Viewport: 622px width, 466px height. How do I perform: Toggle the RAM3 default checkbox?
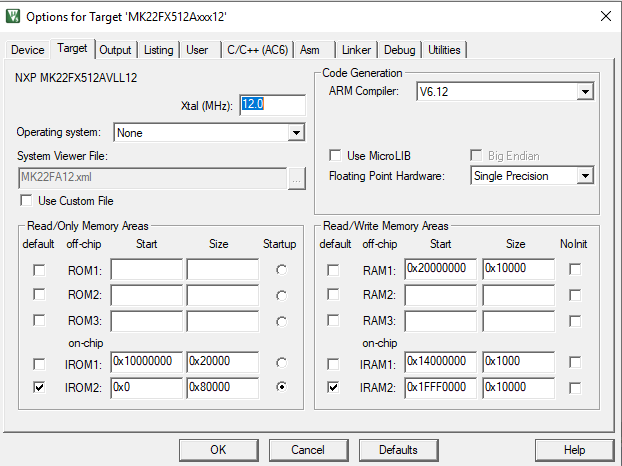pyautogui.click(x=333, y=320)
